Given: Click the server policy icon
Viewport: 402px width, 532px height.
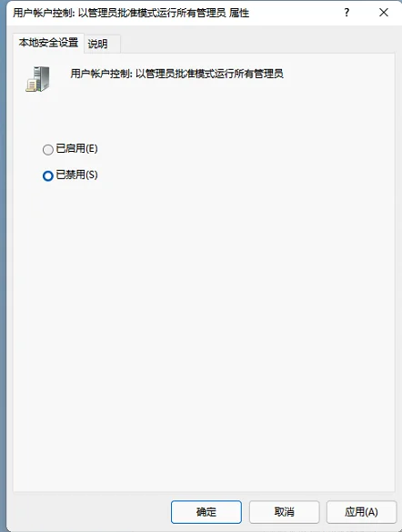Looking at the screenshot, I should (37, 79).
